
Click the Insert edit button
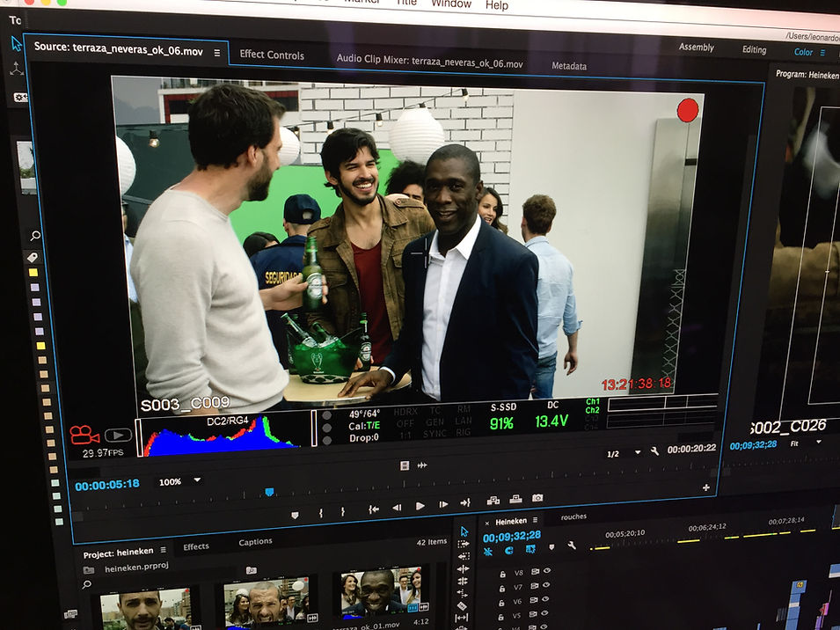point(493,501)
